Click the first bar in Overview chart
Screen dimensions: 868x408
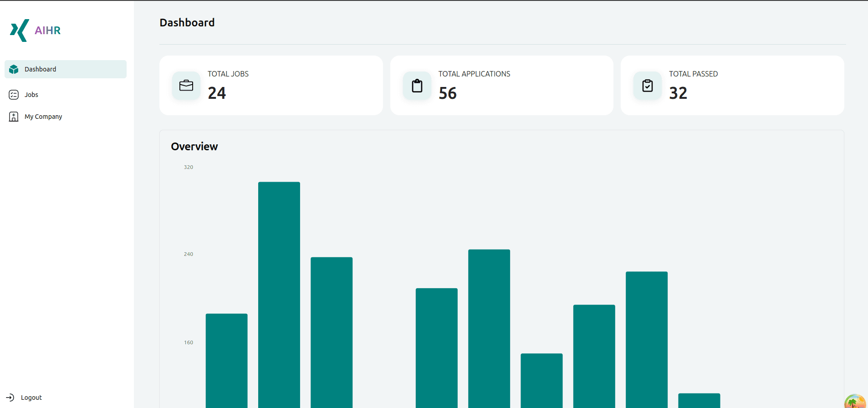[x=227, y=360]
